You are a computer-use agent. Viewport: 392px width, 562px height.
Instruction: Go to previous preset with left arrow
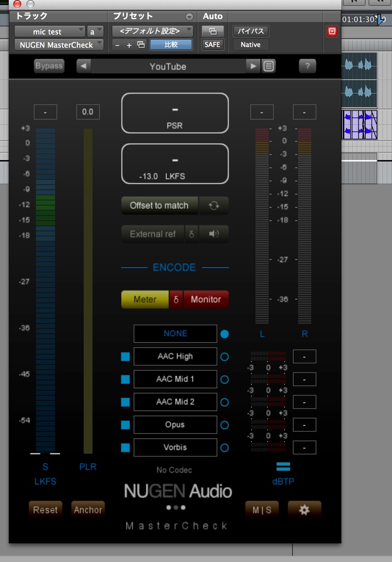(83, 66)
